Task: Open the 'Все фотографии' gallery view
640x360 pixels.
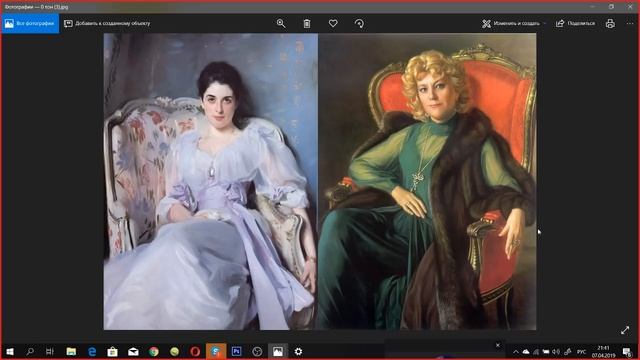Action: [x=30, y=24]
